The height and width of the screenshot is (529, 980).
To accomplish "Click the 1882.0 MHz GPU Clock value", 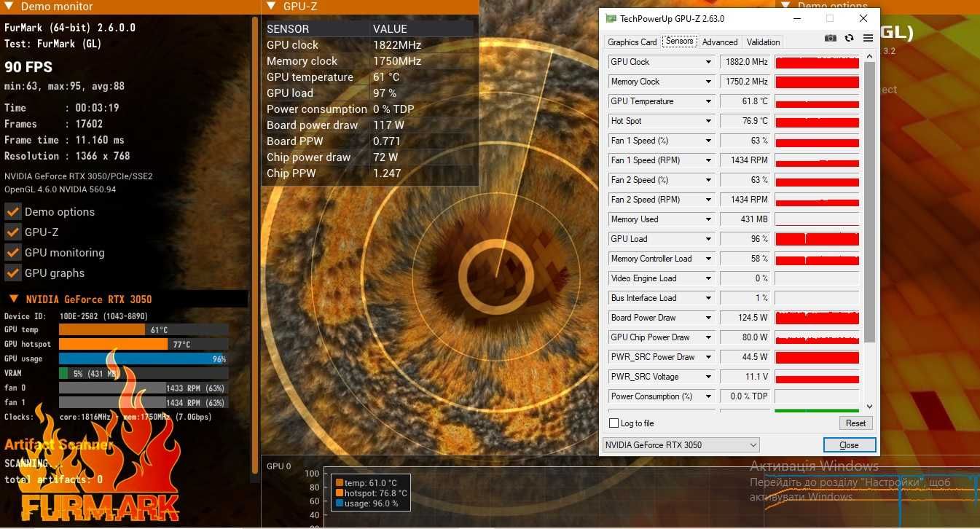I will coord(745,62).
